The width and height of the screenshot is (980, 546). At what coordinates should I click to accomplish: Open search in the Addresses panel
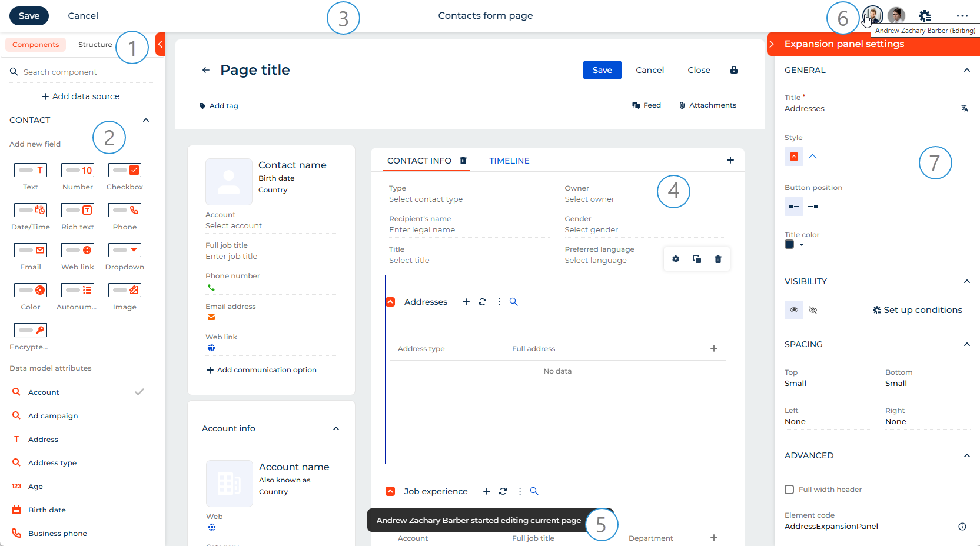click(513, 301)
